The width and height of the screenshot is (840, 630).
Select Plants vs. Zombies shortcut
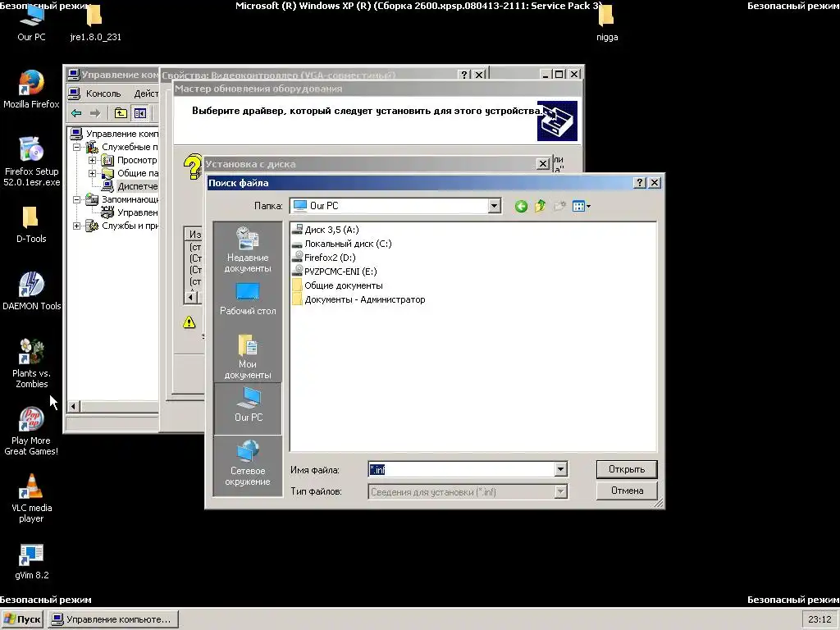click(x=31, y=363)
